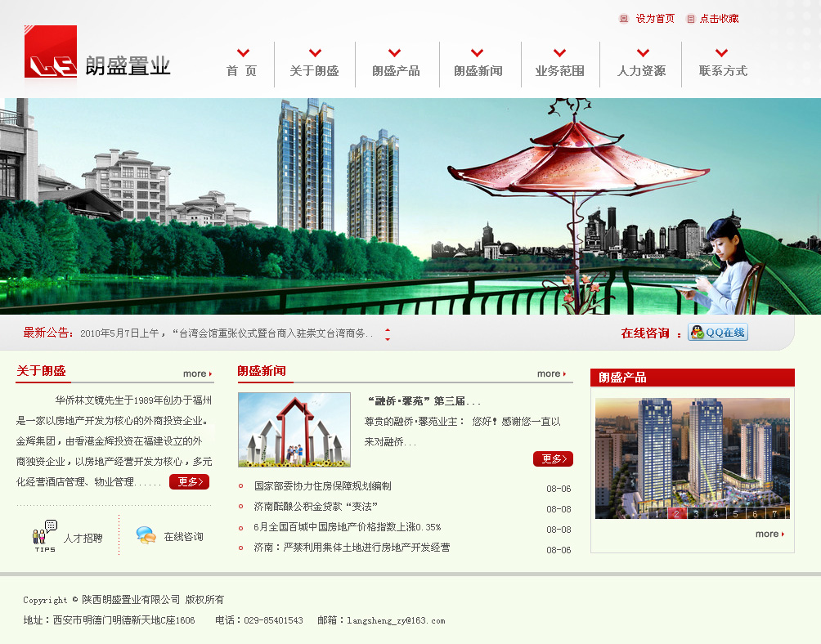
Task: Click more in the 朗盛新闻 section
Action: [551, 373]
